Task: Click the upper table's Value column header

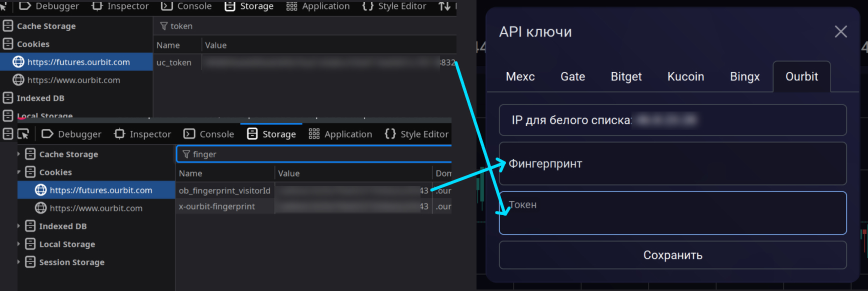Action: point(215,45)
